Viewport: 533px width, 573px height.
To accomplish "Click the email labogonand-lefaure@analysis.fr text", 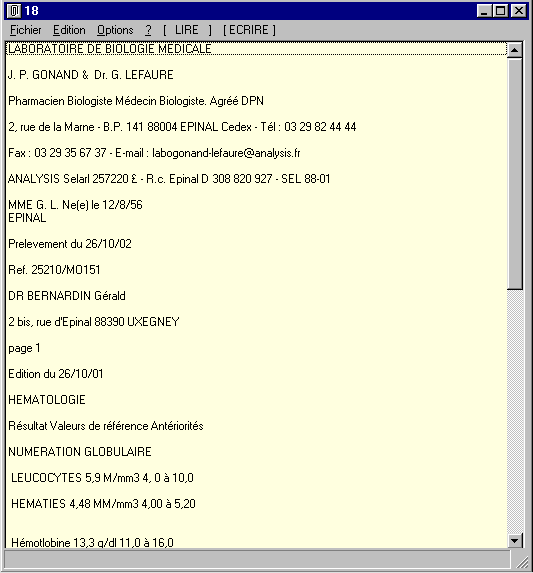I will point(226,153).
